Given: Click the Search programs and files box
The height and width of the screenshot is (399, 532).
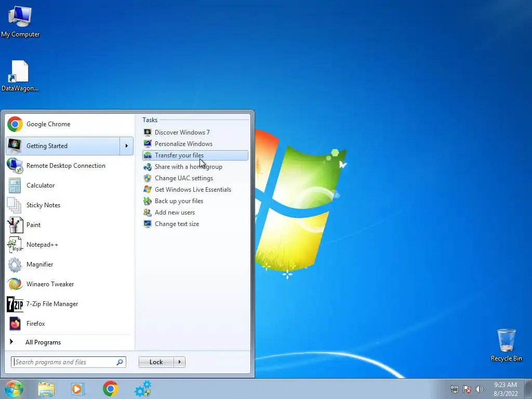Looking at the screenshot, I should (x=68, y=362).
